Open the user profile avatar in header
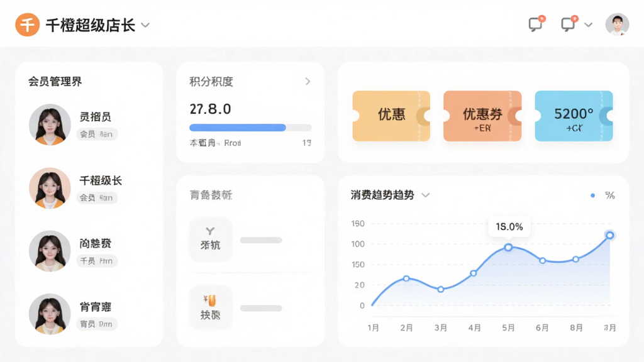This screenshot has height=362, width=644. click(617, 25)
